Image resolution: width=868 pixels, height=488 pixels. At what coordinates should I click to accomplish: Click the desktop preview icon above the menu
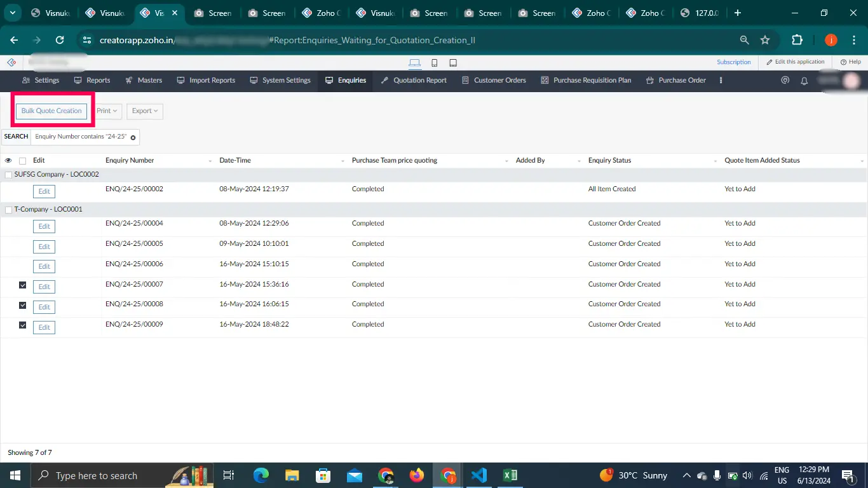pyautogui.click(x=414, y=62)
